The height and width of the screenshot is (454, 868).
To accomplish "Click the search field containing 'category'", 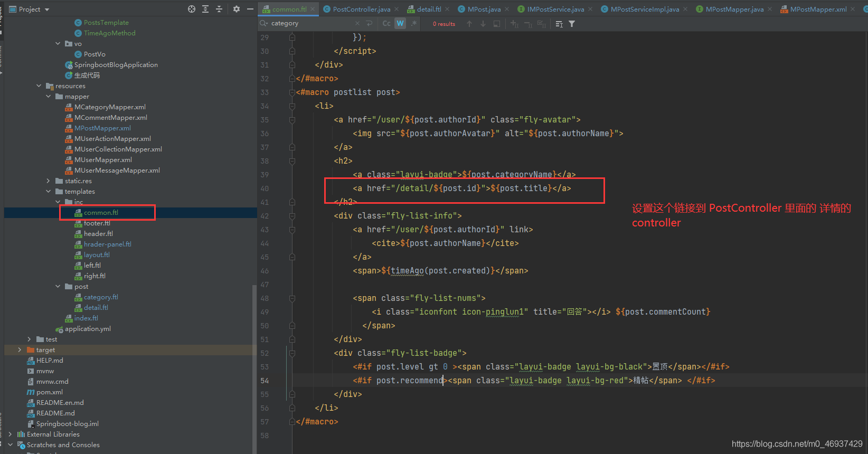I will [312, 23].
